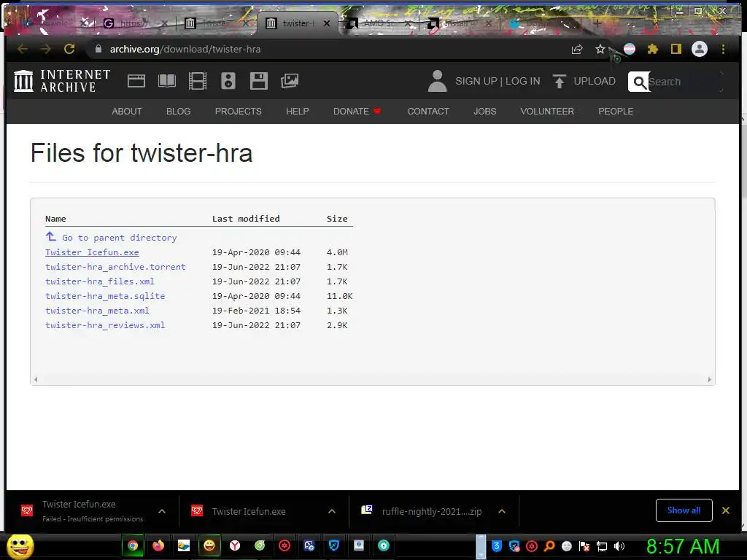Open twister-hra_files.xml link
Screen dimensions: 747x560
(x=99, y=281)
